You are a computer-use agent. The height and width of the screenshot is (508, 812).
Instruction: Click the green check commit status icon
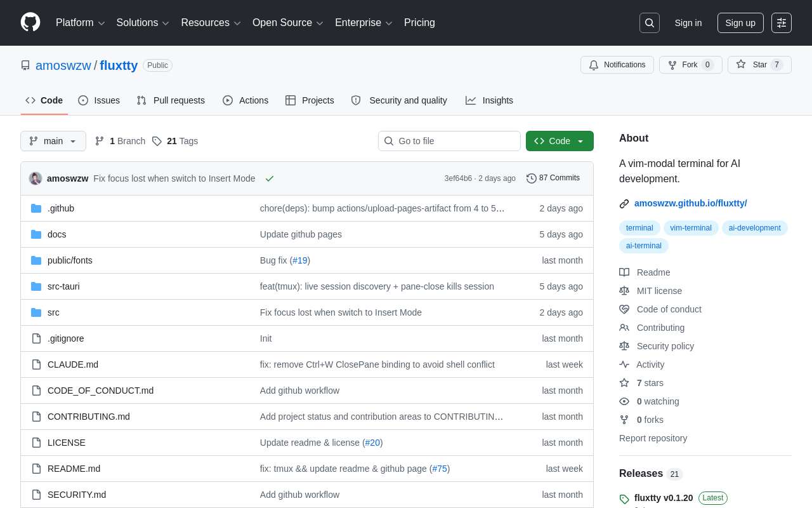pos(270,178)
